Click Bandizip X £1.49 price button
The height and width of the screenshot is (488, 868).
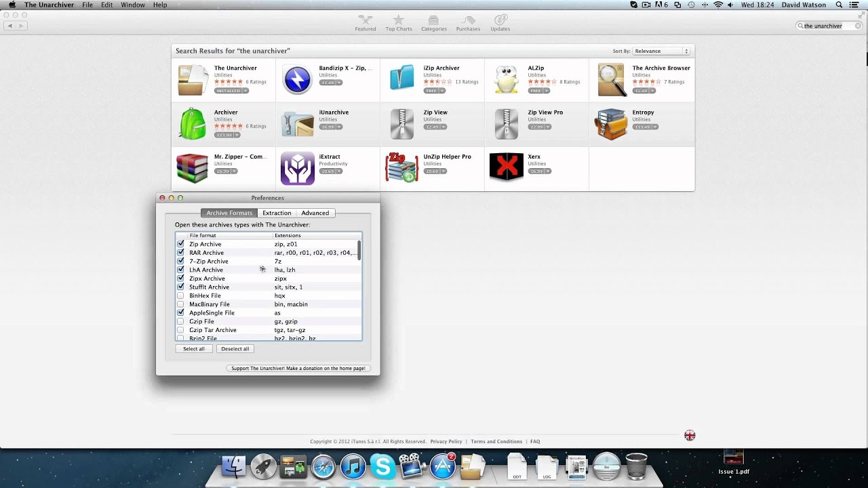pyautogui.click(x=331, y=83)
